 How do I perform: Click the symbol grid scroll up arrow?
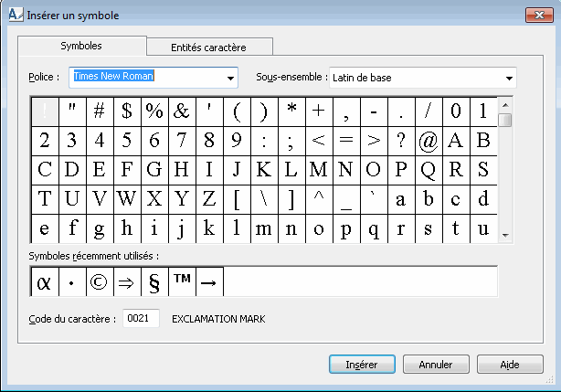(x=505, y=105)
